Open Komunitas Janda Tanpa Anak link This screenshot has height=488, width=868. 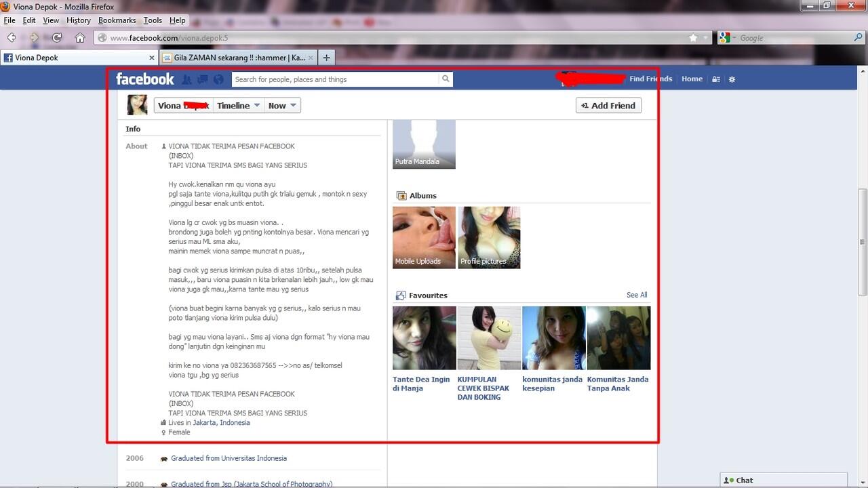click(618, 384)
